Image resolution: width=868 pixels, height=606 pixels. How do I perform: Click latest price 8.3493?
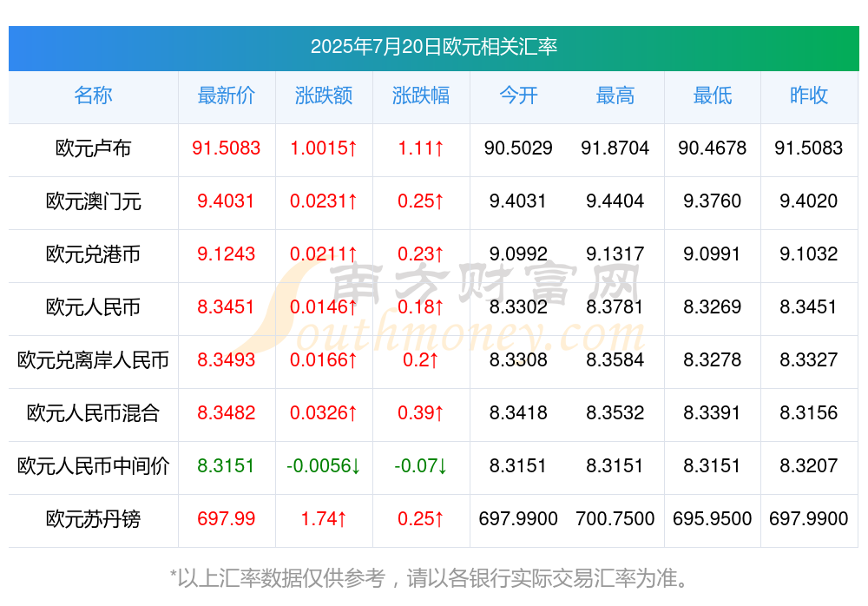(x=227, y=359)
